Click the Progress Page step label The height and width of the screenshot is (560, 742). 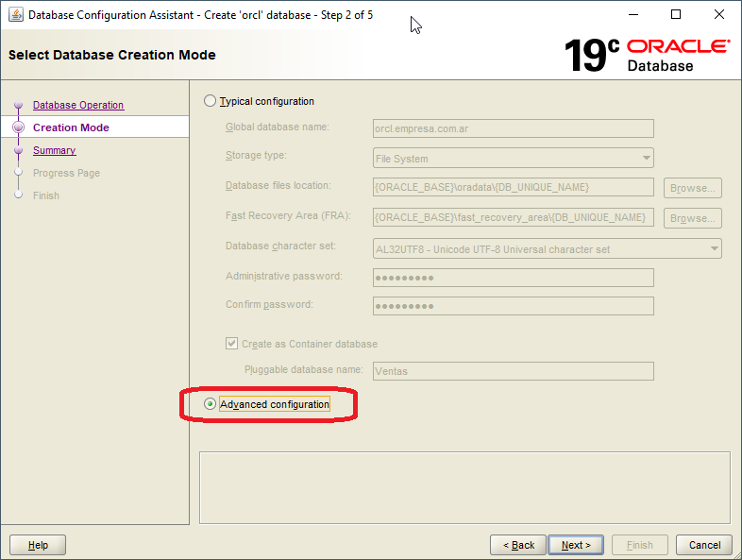(x=66, y=173)
